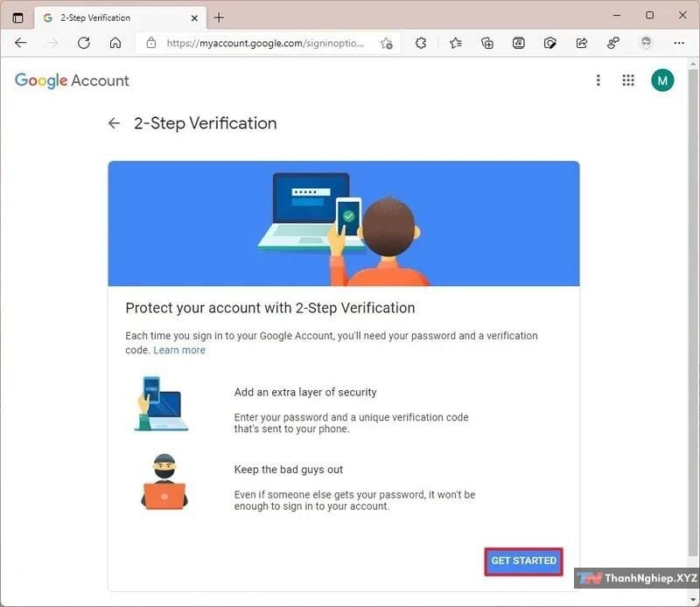Click the scrollbar down arrow
This screenshot has width=700, height=607.
coord(693,599)
